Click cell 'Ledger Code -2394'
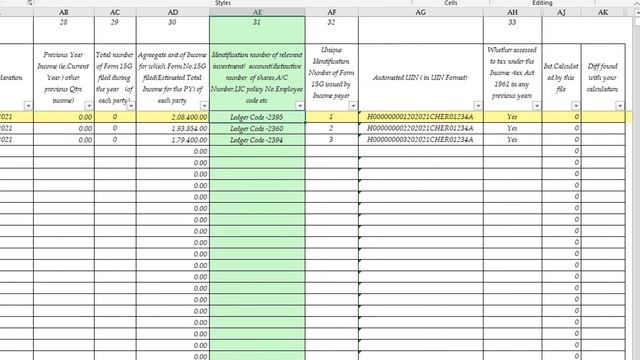 point(257,140)
